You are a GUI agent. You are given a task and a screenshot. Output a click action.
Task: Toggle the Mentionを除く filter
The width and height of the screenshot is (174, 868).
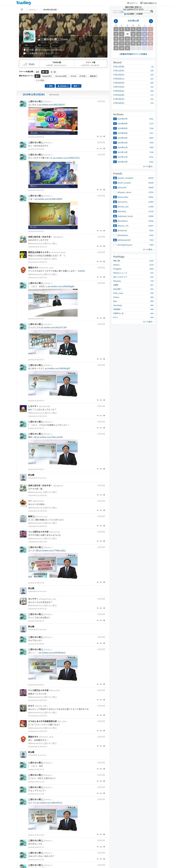(61, 76)
